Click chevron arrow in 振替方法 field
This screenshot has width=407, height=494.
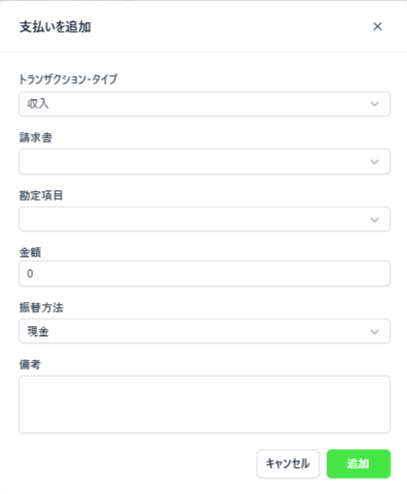click(x=375, y=332)
